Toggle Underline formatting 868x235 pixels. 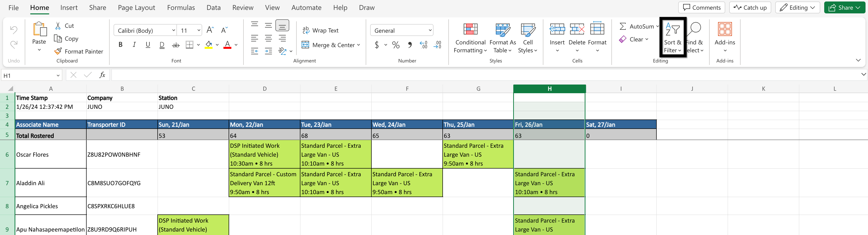(x=148, y=45)
